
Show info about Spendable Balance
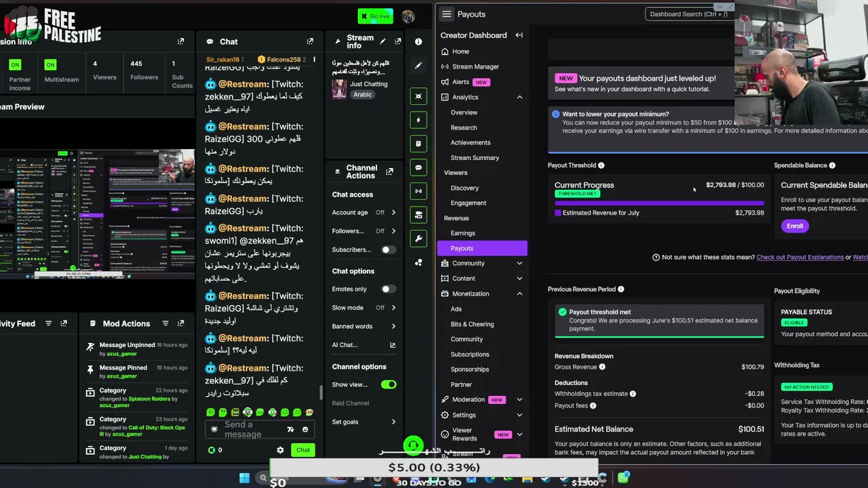tap(832, 165)
